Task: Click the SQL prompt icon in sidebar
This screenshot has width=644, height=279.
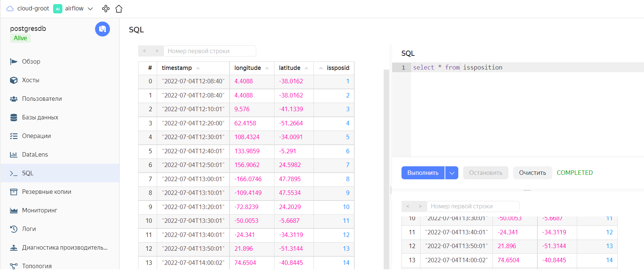Action: click(14, 173)
